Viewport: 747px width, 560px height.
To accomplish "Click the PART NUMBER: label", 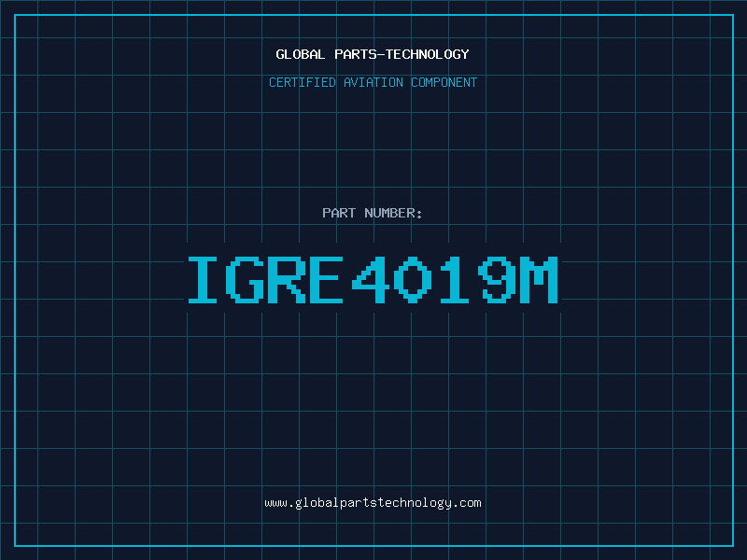I will point(373,213).
